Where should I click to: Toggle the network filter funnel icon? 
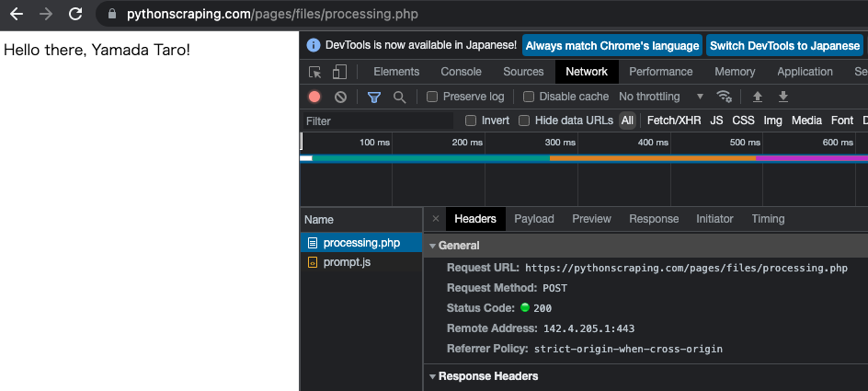coord(374,97)
